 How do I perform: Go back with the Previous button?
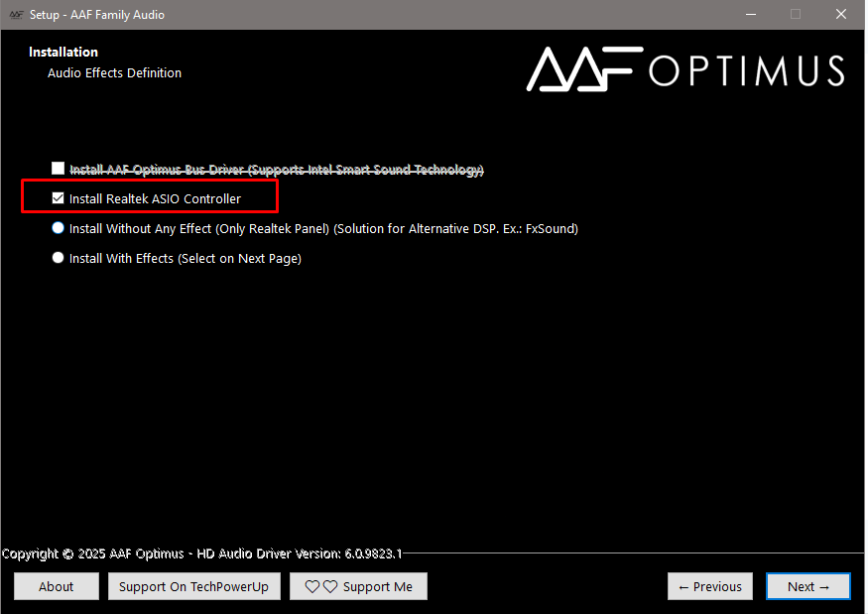click(710, 586)
